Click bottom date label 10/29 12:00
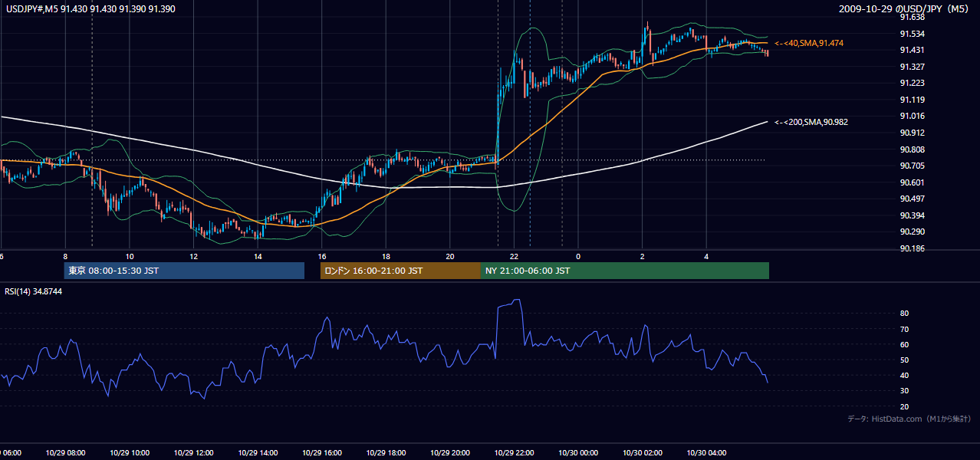This screenshot has width=980, height=460. (193, 453)
